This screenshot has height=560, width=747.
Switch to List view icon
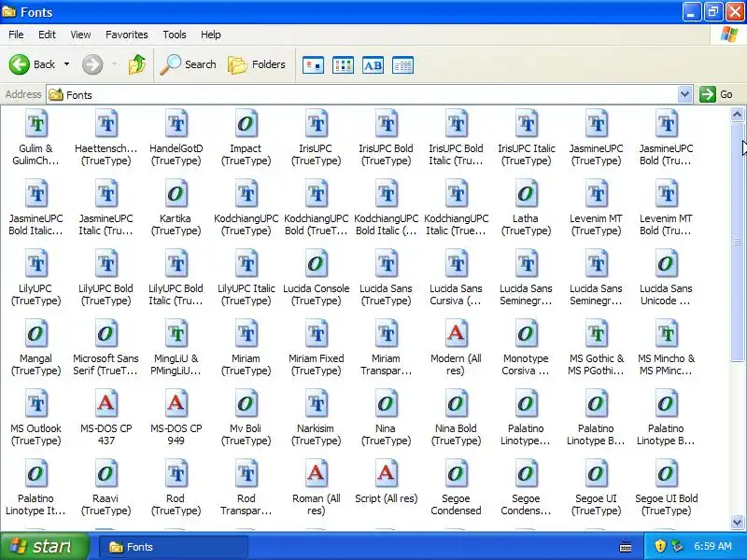click(x=343, y=65)
